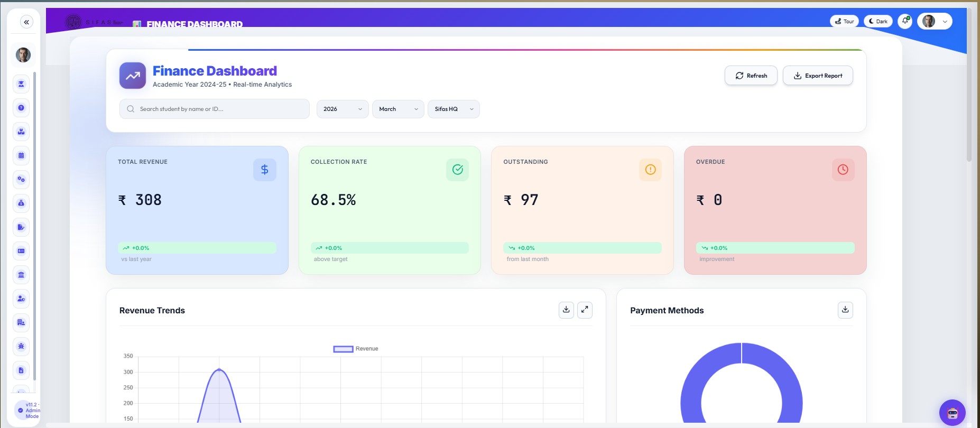Open the bug report sidebar icon
Image resolution: width=980 pixels, height=428 pixels.
[21, 346]
